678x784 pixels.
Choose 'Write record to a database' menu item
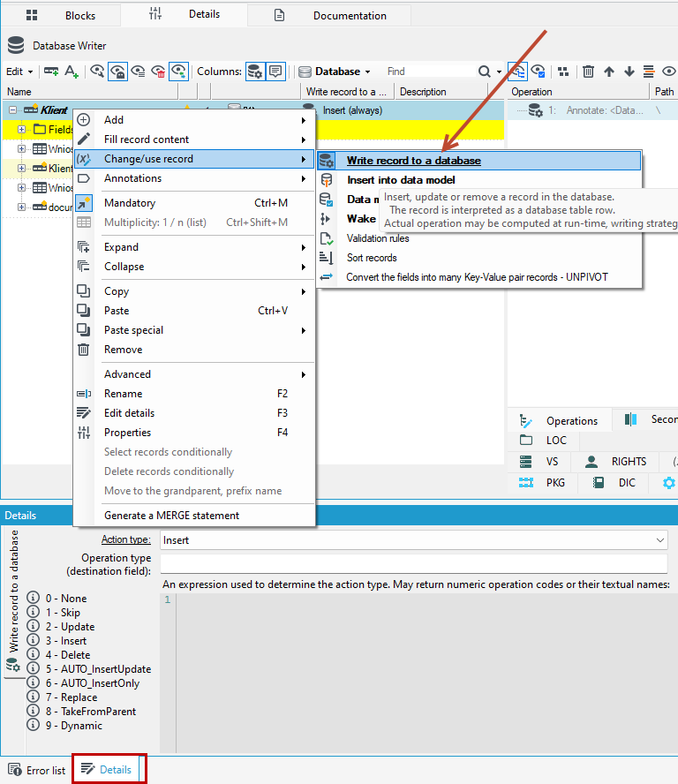[x=479, y=161]
